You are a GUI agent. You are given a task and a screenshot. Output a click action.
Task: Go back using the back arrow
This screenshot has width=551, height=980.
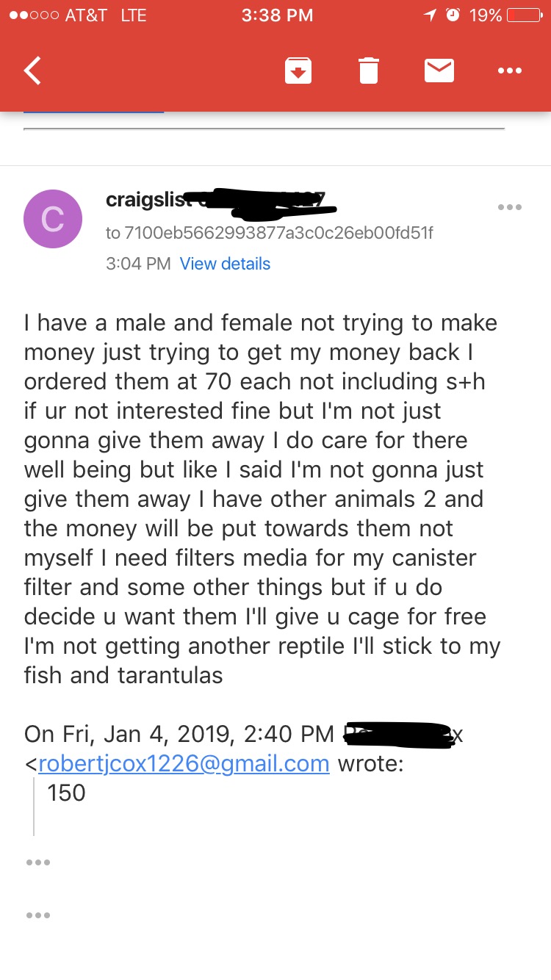click(33, 71)
